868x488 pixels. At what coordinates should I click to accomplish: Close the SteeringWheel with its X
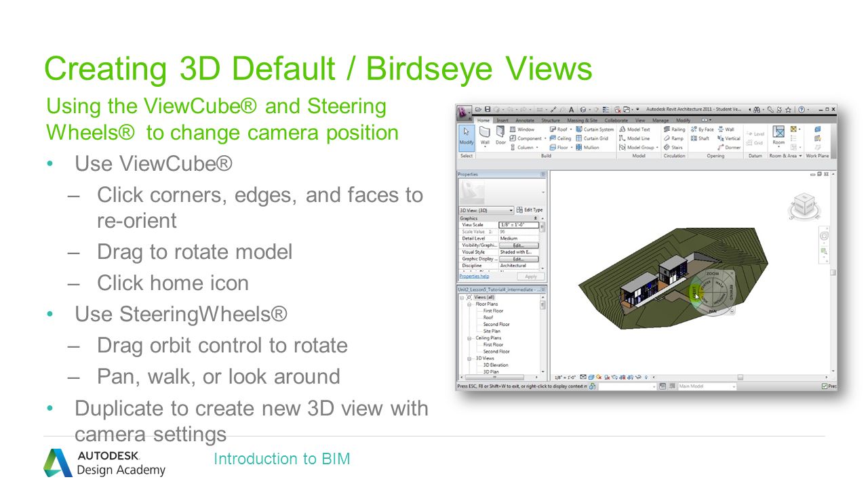pos(732,272)
